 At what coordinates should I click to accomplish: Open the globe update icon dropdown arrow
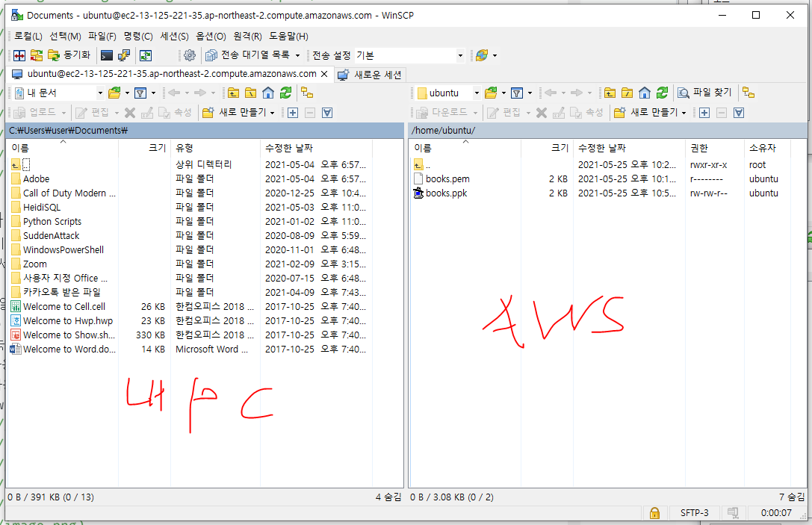(495, 55)
